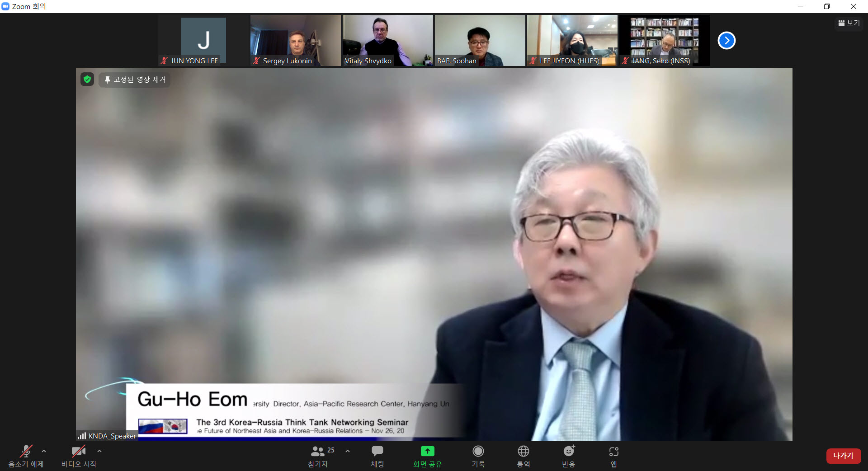868x471 pixels.
Task: Remove the pinned video
Action: pyautogui.click(x=135, y=80)
